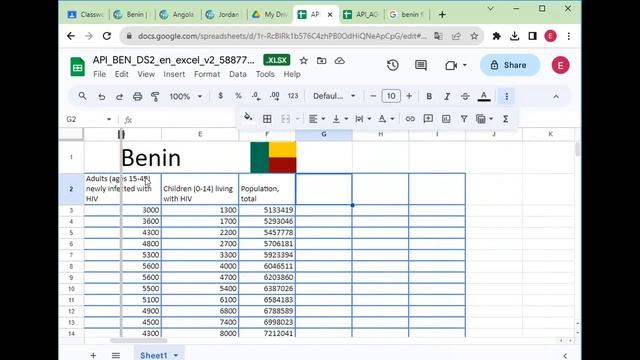
Task: Open the merge cells dropdown arrow
Action: pos(298,119)
